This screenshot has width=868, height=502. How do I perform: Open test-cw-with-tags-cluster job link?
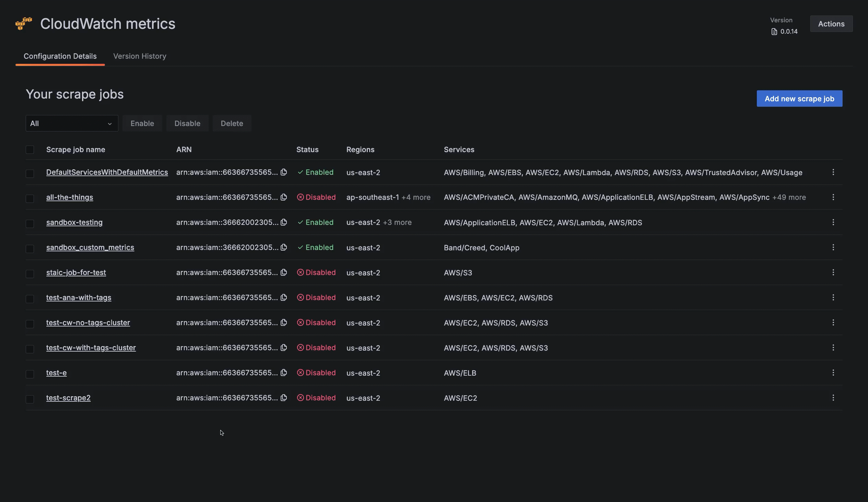91,347
